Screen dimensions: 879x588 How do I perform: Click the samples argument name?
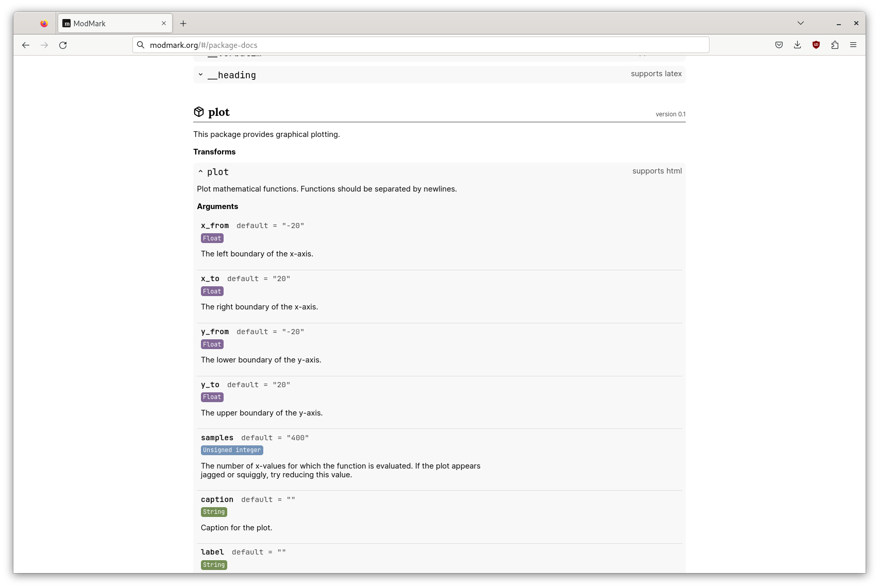217,438
